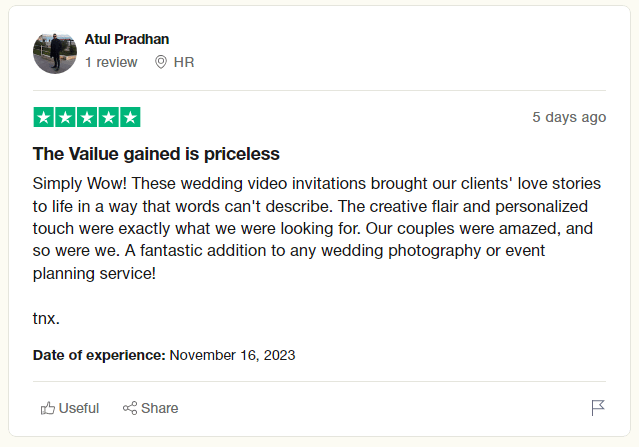The image size is (639, 447).
Task: Mark the review with the Useful label
Action: tap(79, 408)
